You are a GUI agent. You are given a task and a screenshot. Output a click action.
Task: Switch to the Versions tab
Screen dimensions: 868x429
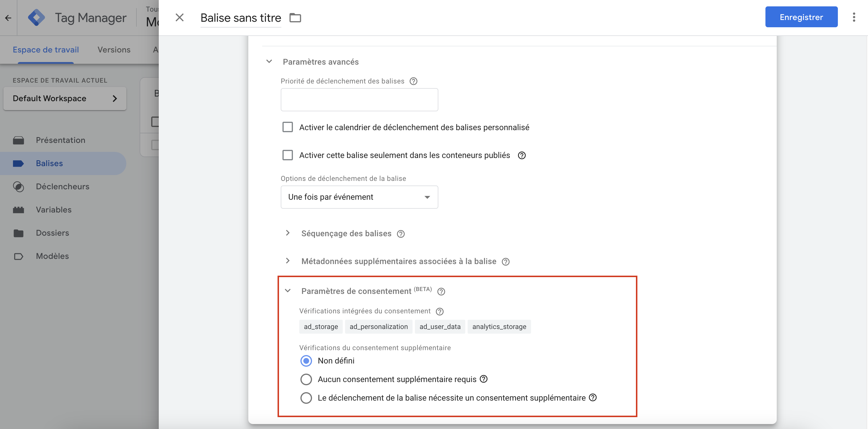click(x=114, y=50)
